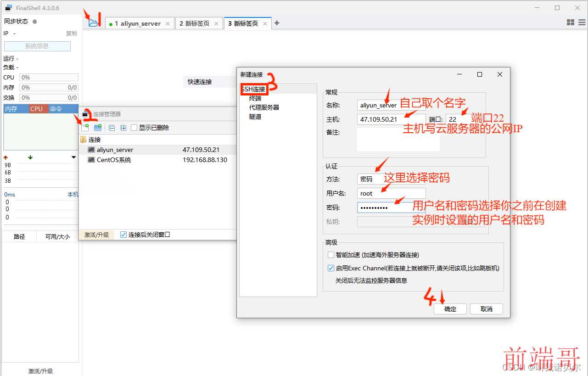Toggle the 连接后关闭窗口 checkbox

(123, 235)
